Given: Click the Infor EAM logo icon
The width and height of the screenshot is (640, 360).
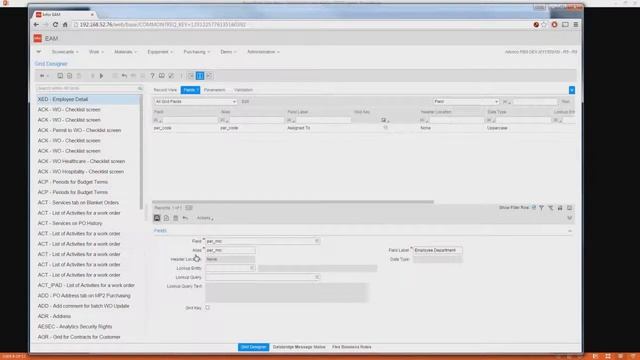Looking at the screenshot, I should (x=38, y=38).
